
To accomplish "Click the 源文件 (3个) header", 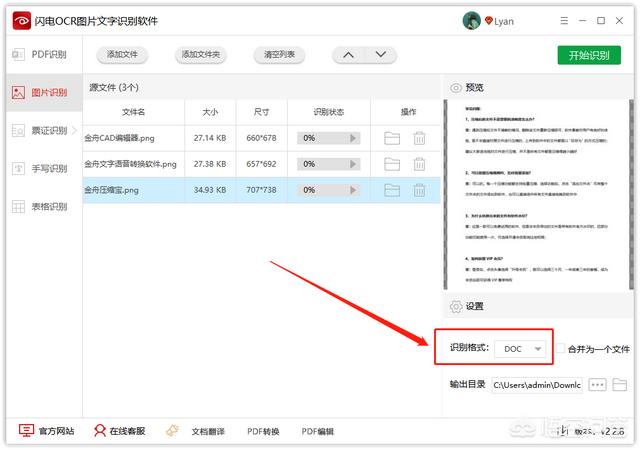I will (114, 87).
